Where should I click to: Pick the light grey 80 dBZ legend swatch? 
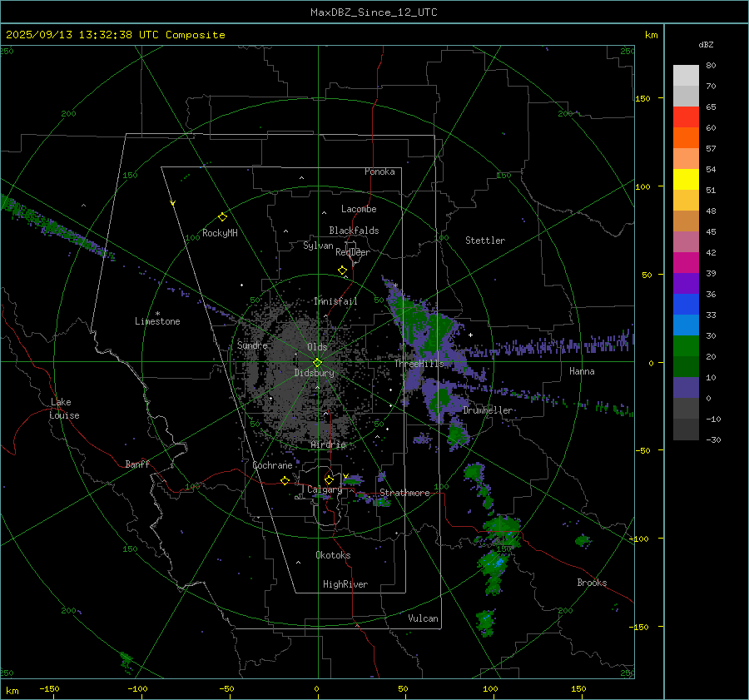(686, 75)
